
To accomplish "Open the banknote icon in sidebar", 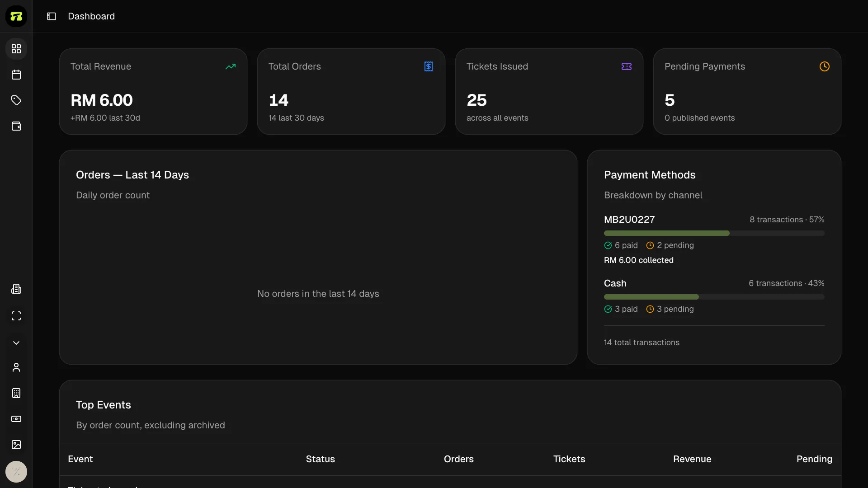I will coord(16,419).
